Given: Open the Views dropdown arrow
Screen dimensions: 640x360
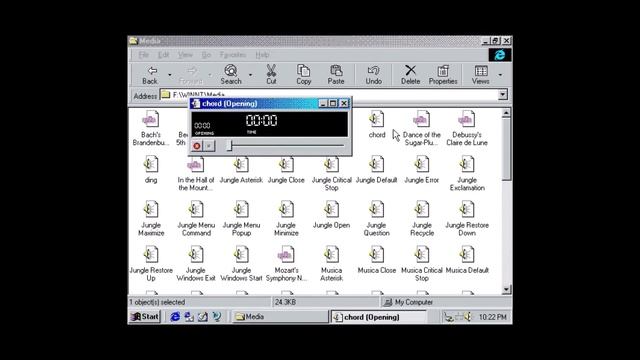Looking at the screenshot, I should (x=500, y=75).
